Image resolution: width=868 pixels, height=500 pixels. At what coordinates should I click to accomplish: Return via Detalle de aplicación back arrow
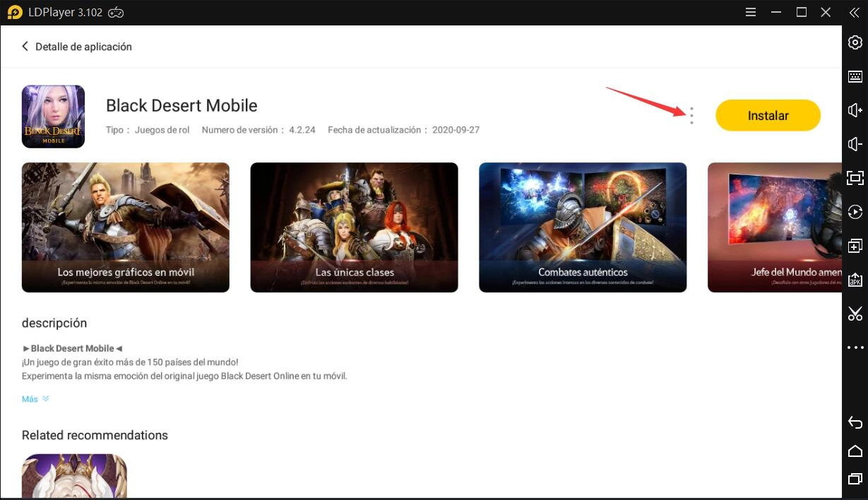click(25, 46)
